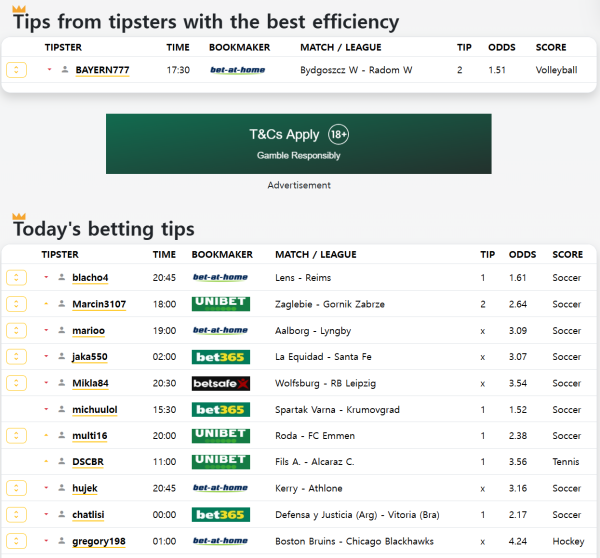Click the user avatar icon beside blacho4

(x=62, y=278)
